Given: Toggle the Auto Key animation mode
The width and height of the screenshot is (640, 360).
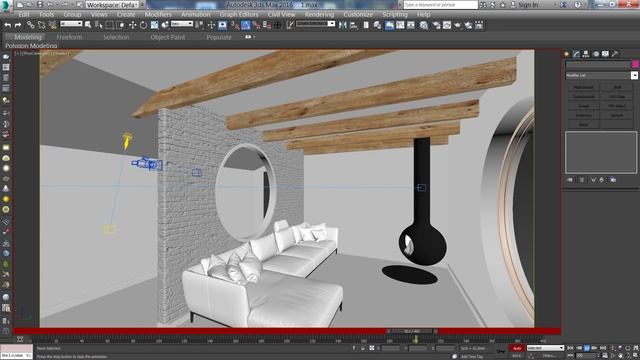Looking at the screenshot, I should [517, 348].
